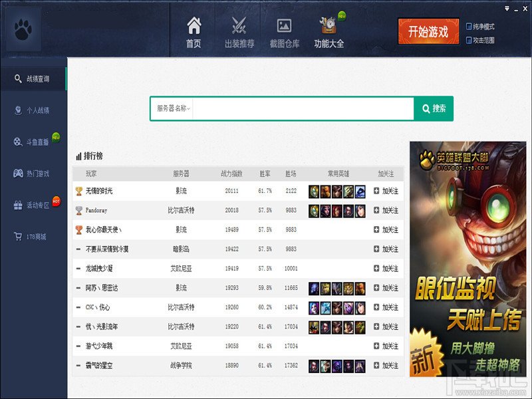Open the title bar dropdown menu arrow

[x=507, y=9]
